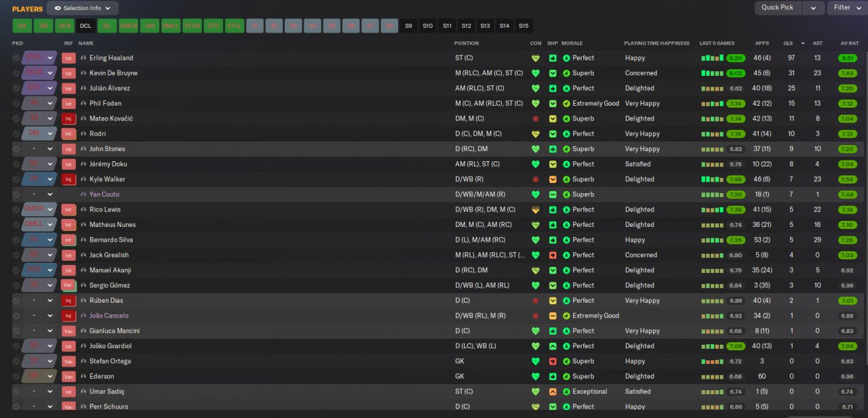Image resolution: width=868 pixels, height=418 pixels.
Task: Click Stefan Ortega's red sharpness icon
Action: [553, 361]
